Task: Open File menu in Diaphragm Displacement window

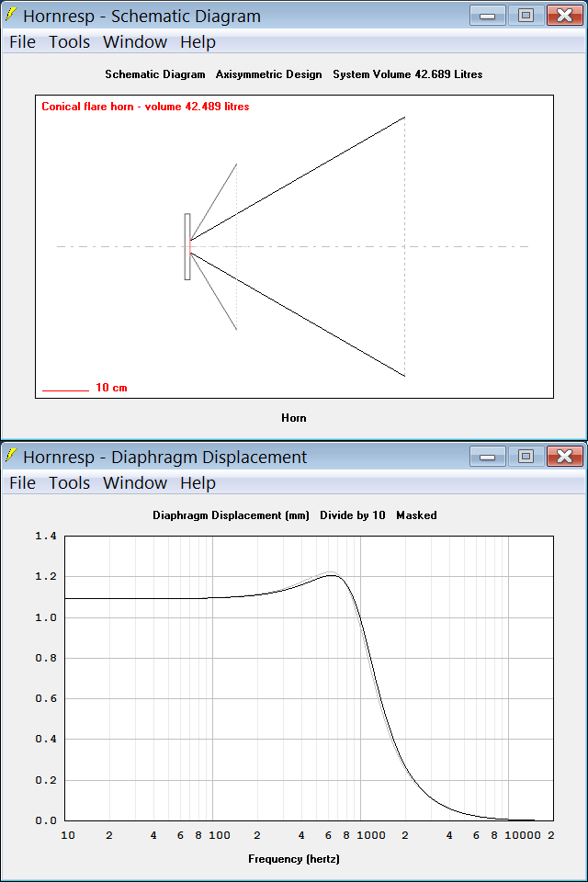Action: click(x=22, y=483)
